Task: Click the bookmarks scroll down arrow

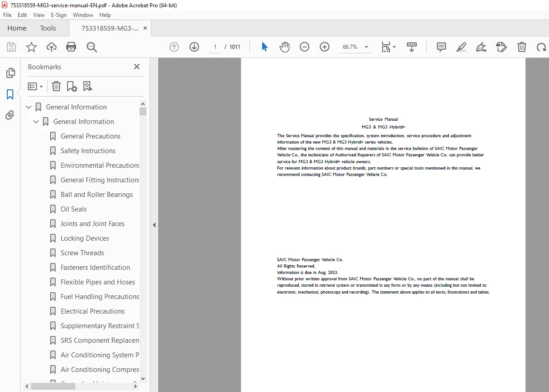Action: point(143,378)
